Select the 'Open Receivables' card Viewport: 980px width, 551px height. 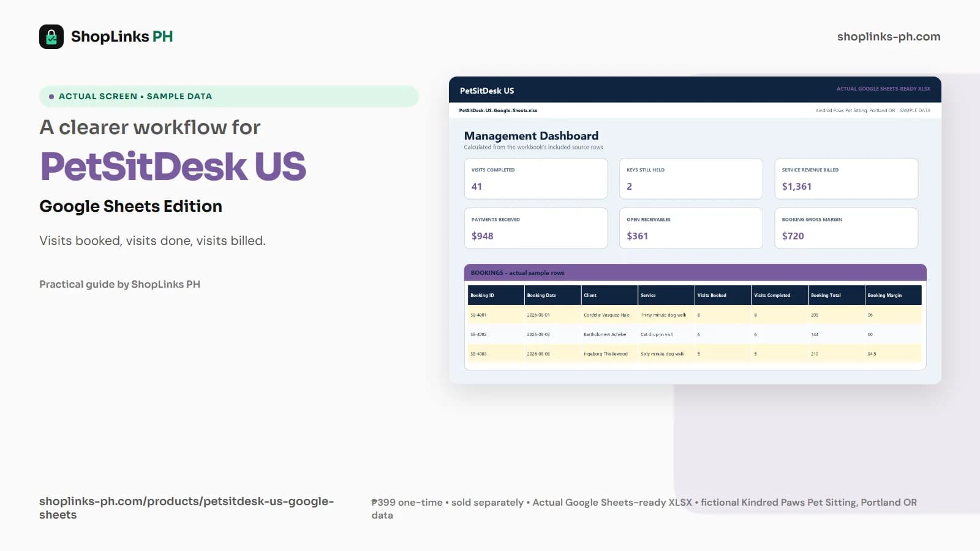[x=691, y=228]
